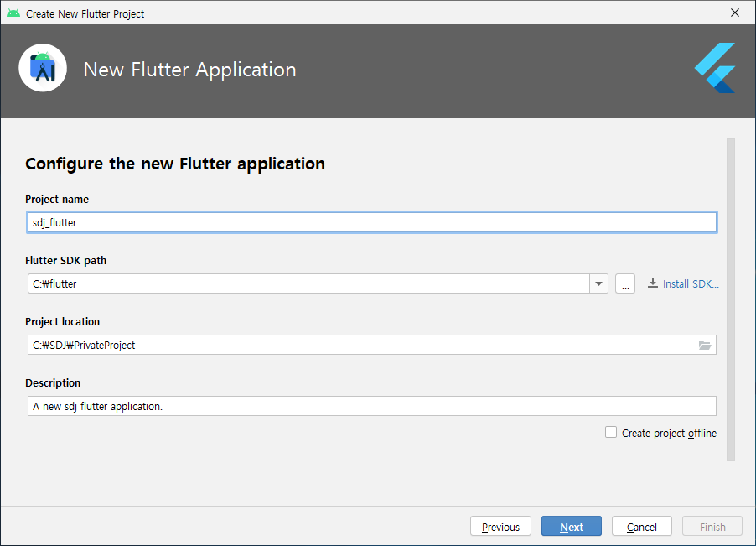756x546 pixels.
Task: Click the vertical scrollbar of the form
Action: tap(731, 299)
